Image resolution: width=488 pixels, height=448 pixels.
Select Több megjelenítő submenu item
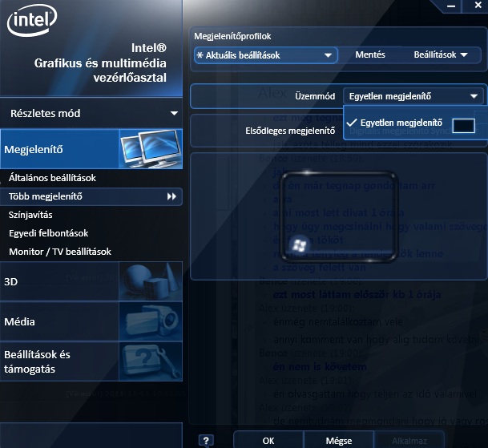click(x=91, y=196)
